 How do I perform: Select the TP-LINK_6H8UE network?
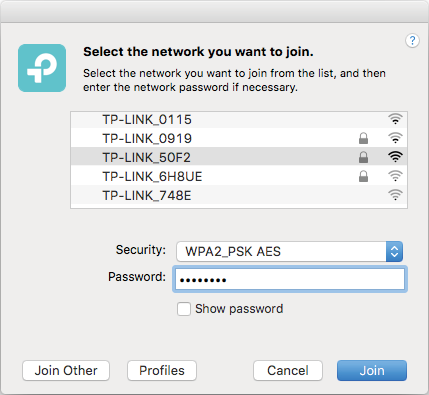tap(239, 176)
